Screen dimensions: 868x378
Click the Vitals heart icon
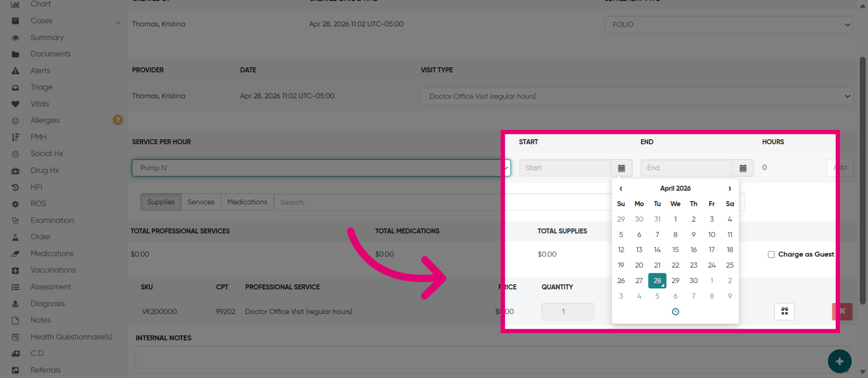pyautogui.click(x=15, y=104)
